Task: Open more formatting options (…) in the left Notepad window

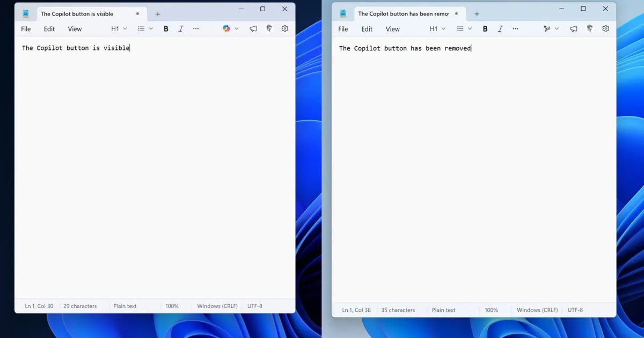Action: (x=196, y=29)
